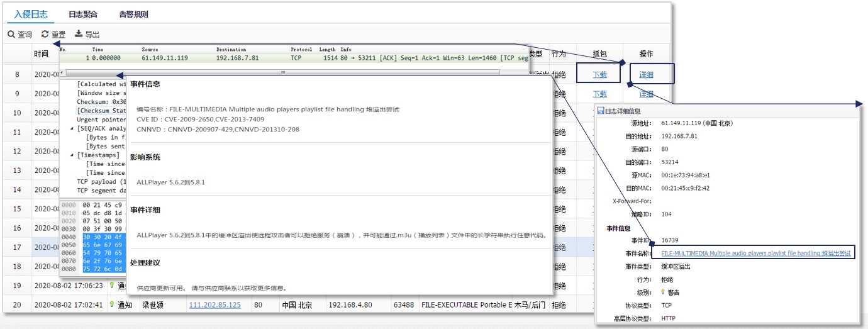The width and height of the screenshot is (868, 329).
Task: Select the [Checksum Status] line in packet details
Action: point(101,111)
